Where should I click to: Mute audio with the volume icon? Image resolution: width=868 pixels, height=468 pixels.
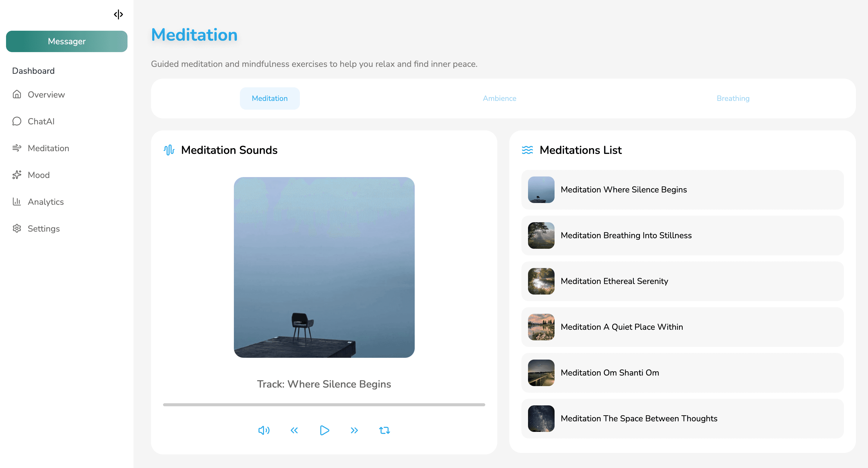[x=264, y=430]
